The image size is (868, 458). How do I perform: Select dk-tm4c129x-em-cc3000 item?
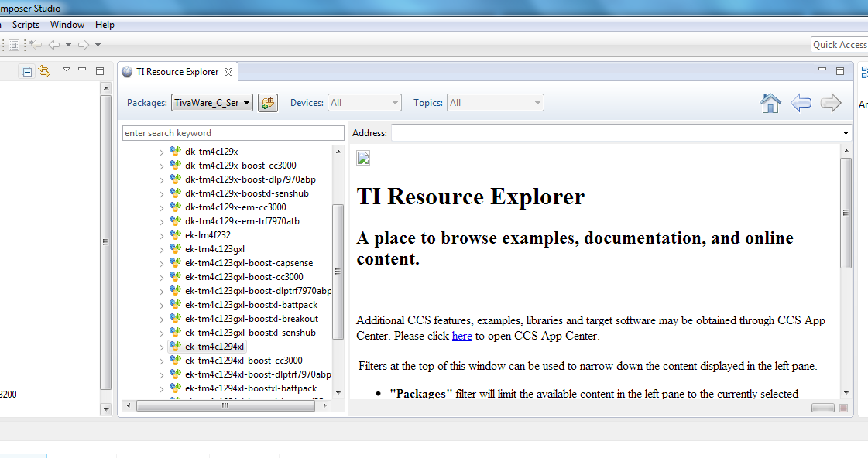(x=235, y=207)
